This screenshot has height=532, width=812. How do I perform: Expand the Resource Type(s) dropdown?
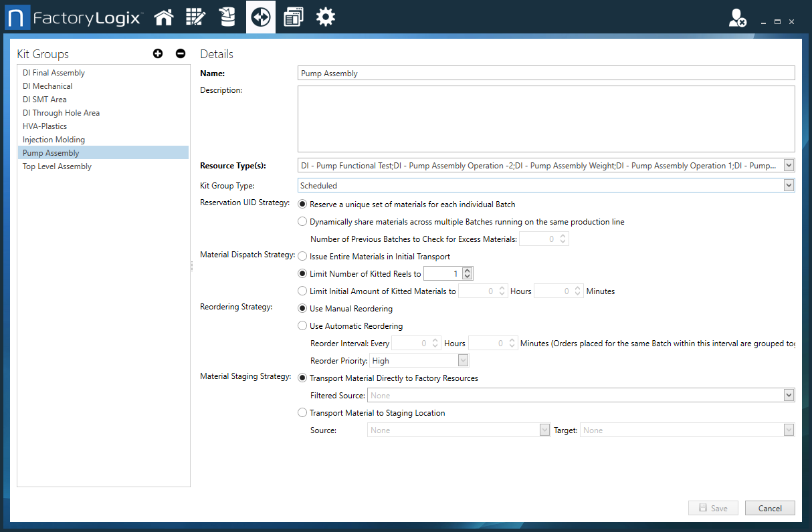(789, 166)
